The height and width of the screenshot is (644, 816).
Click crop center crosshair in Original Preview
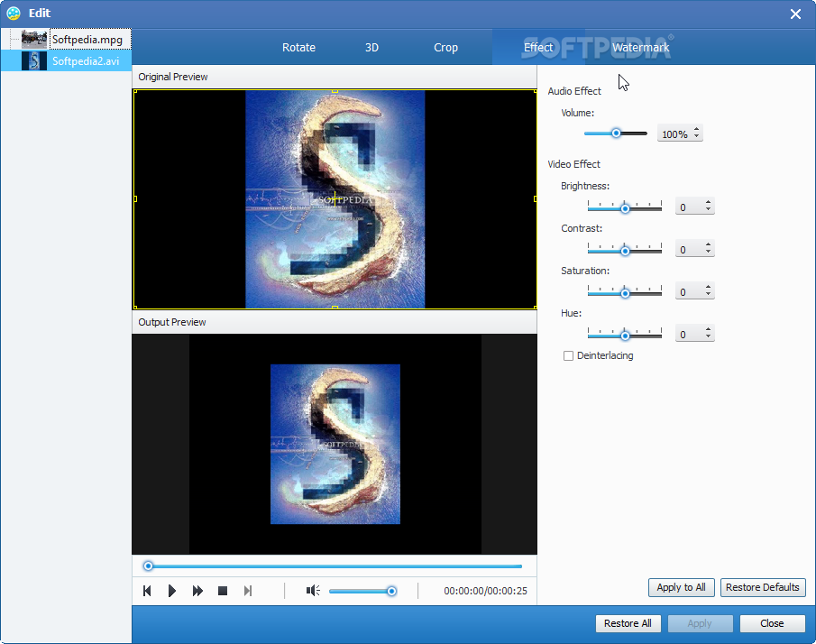tap(335, 198)
